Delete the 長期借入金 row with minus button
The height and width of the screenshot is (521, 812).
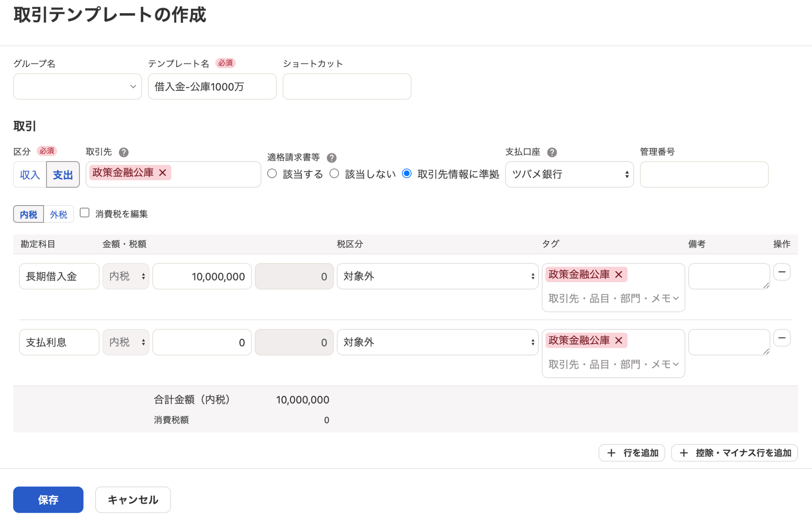782,272
